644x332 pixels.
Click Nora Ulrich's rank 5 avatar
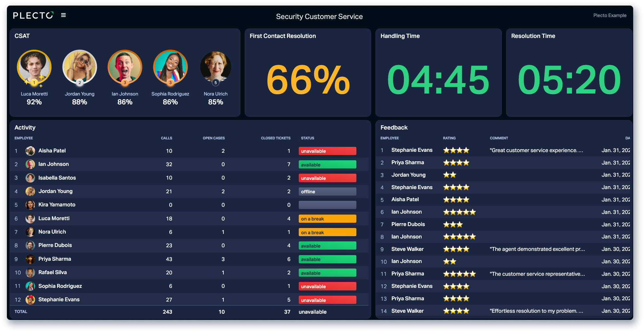(216, 67)
